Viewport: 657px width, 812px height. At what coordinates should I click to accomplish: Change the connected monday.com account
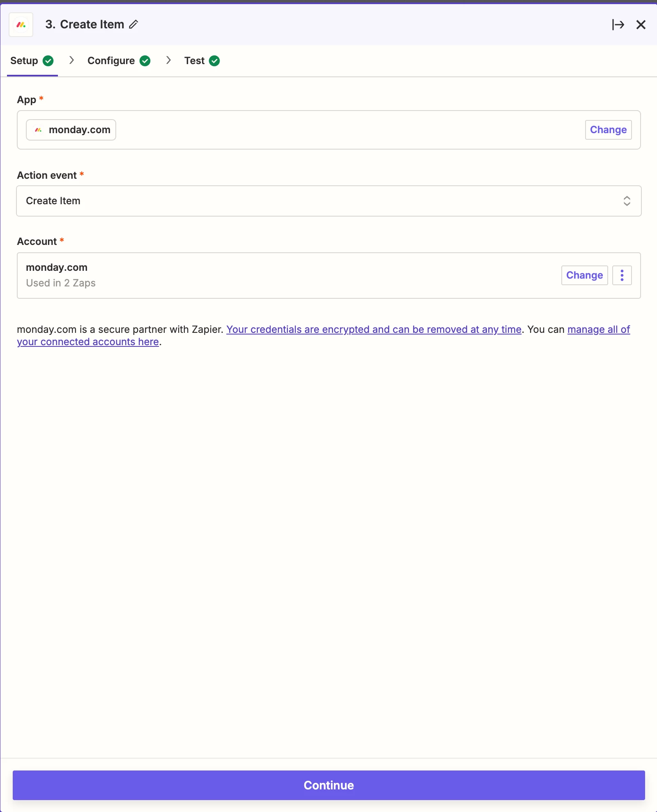point(584,275)
